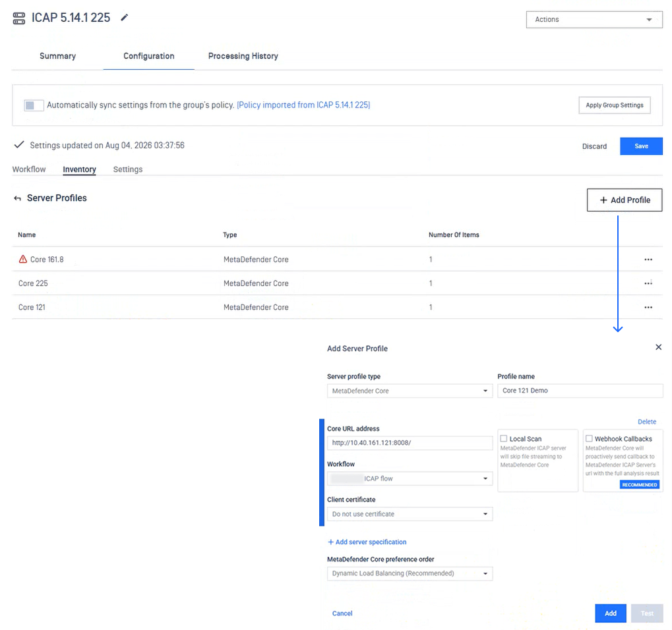Click Apply Group Settings button
The width and height of the screenshot is (672, 630).
614,105
